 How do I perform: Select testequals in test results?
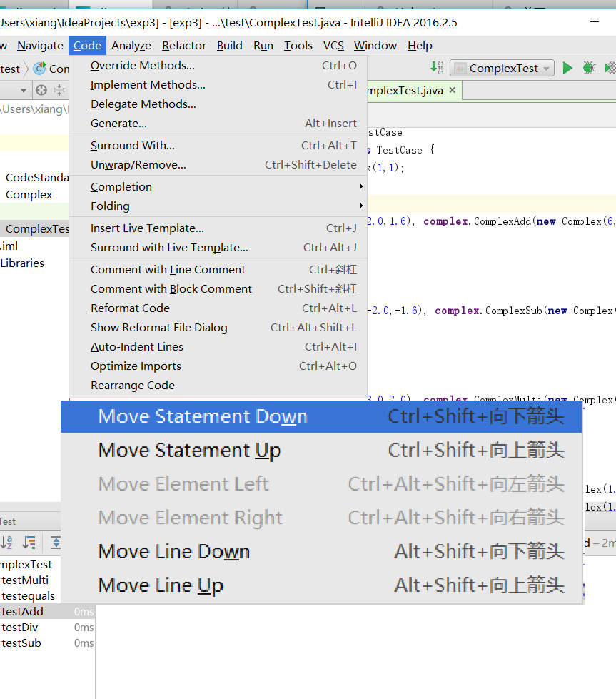point(28,596)
